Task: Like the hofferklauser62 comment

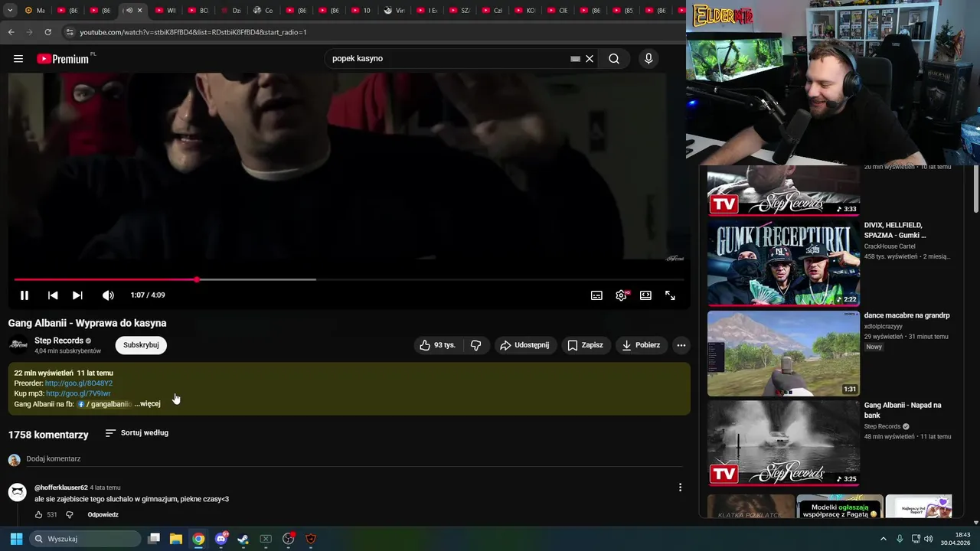Action: 39,515
